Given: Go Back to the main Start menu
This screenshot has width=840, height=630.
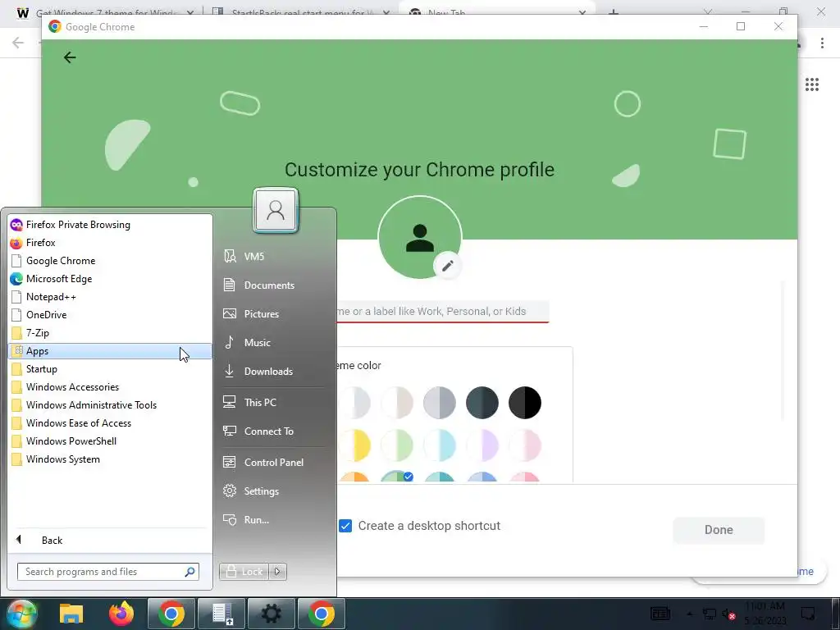Looking at the screenshot, I should click(x=110, y=540).
